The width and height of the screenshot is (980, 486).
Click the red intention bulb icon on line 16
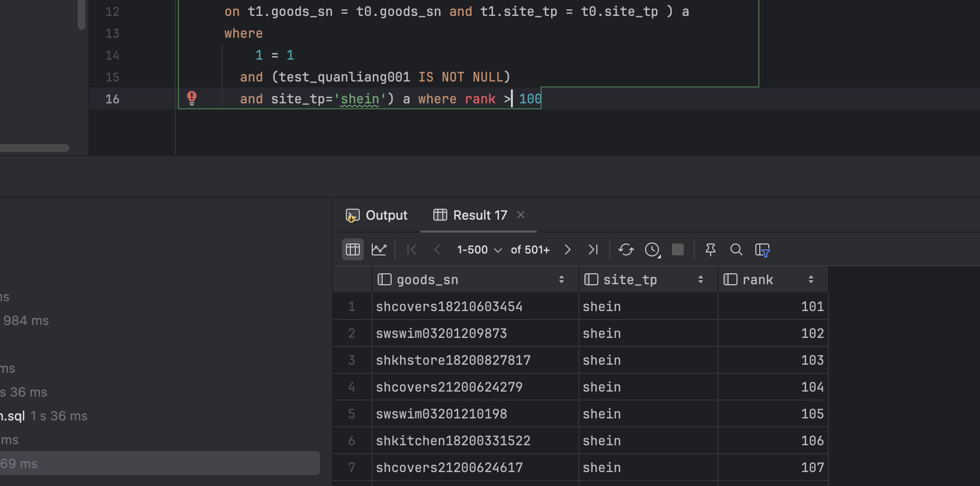[192, 97]
